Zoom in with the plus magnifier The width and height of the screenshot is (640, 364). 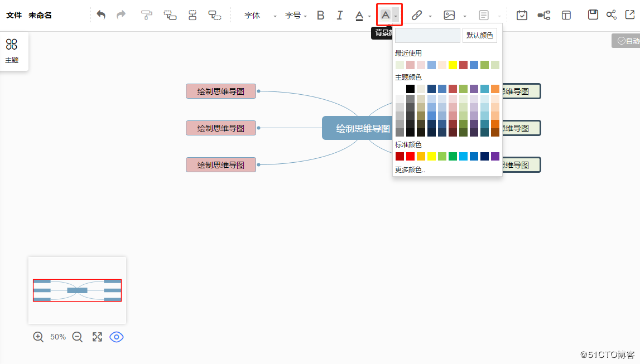(x=38, y=337)
